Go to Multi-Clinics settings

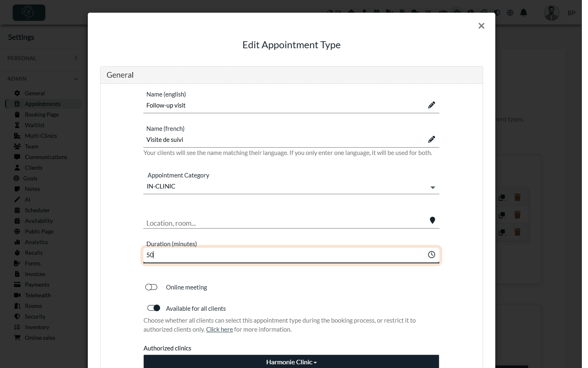(41, 136)
